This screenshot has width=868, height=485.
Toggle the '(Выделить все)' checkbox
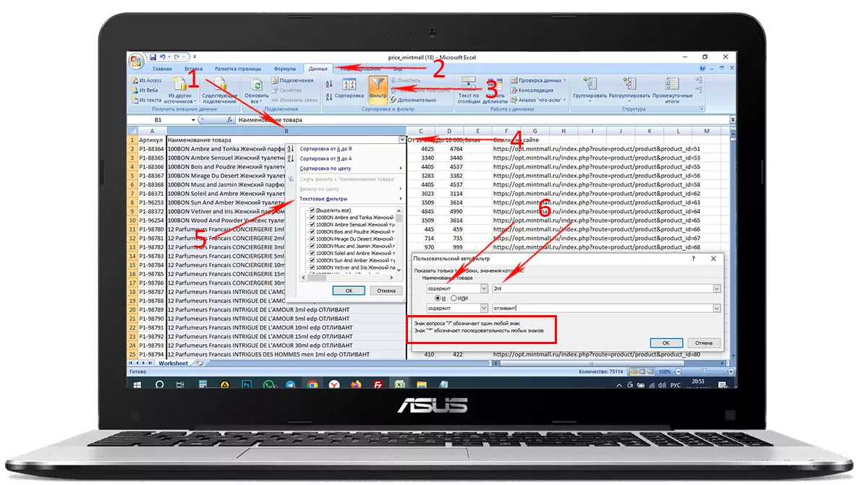point(312,210)
